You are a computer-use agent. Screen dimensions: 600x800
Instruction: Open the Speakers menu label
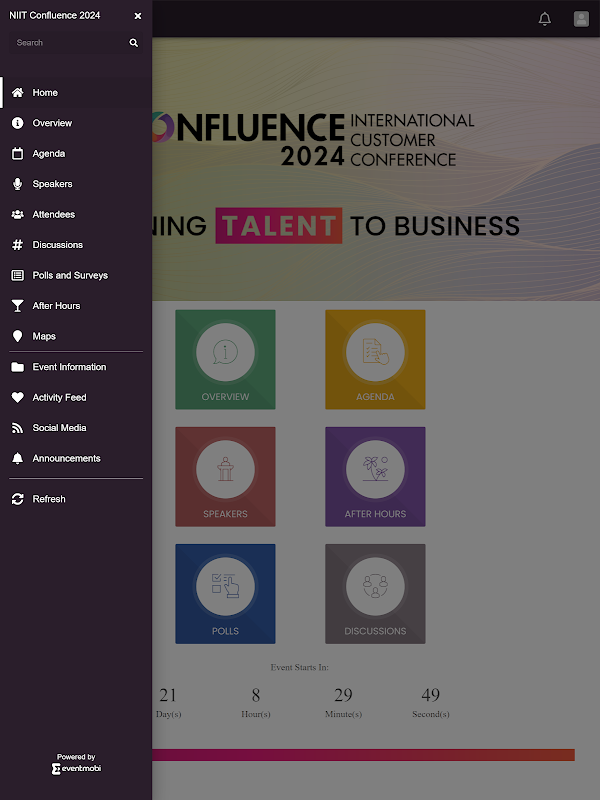point(52,184)
